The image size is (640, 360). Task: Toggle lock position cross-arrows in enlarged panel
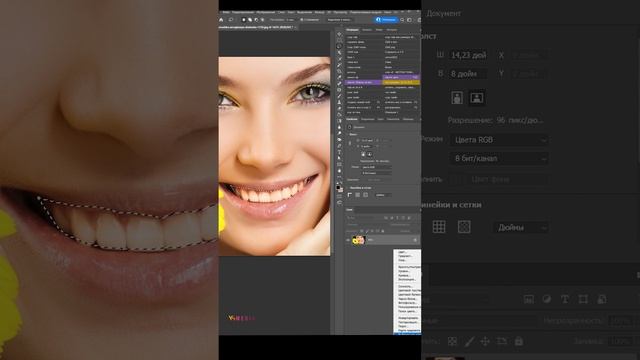(x=485, y=341)
